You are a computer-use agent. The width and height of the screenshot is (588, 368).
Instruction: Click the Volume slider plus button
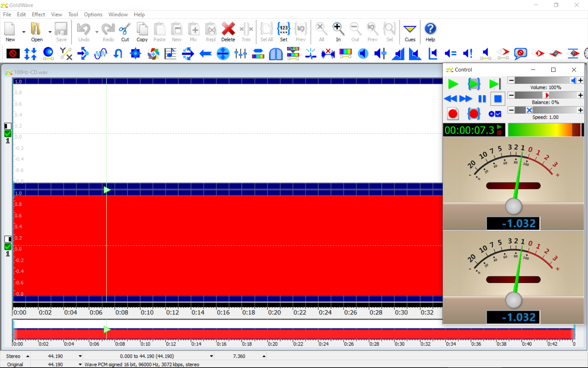pyautogui.click(x=580, y=81)
